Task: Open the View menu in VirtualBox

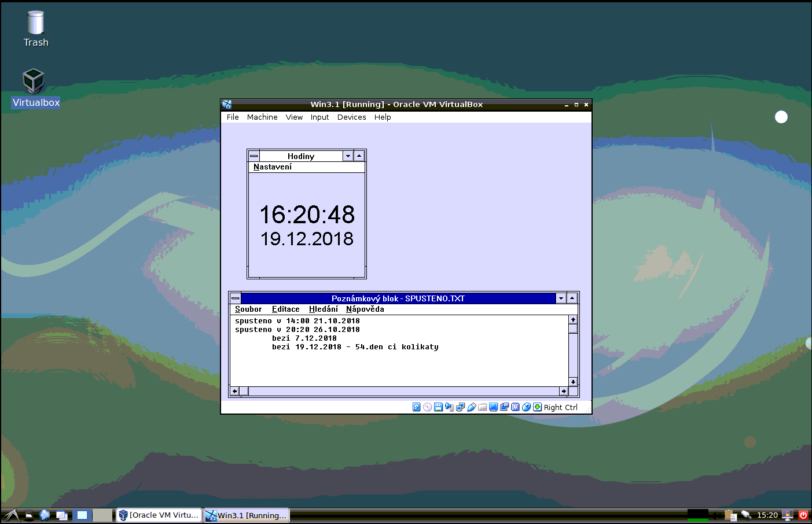Action: pyautogui.click(x=294, y=117)
